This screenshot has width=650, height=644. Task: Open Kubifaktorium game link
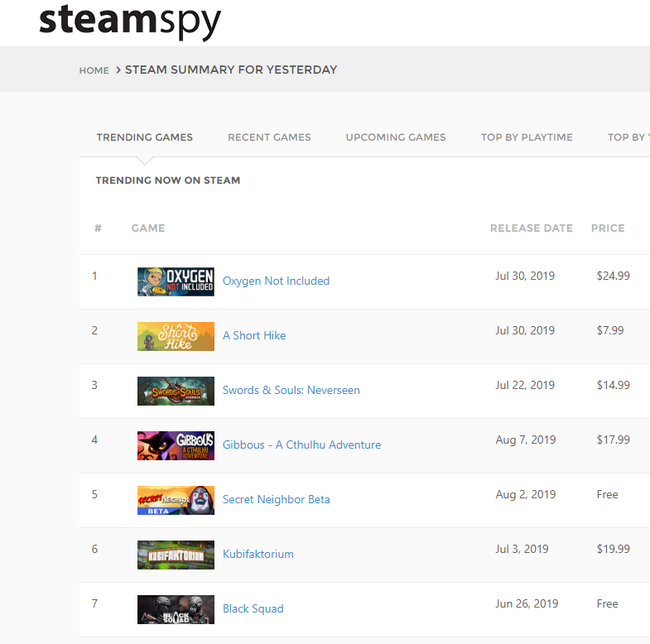pyautogui.click(x=258, y=554)
